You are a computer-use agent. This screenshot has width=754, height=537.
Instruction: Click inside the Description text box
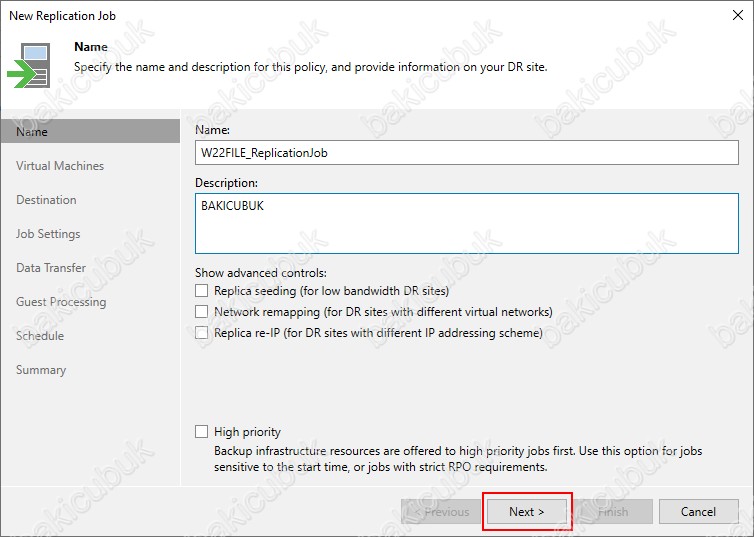click(x=467, y=224)
